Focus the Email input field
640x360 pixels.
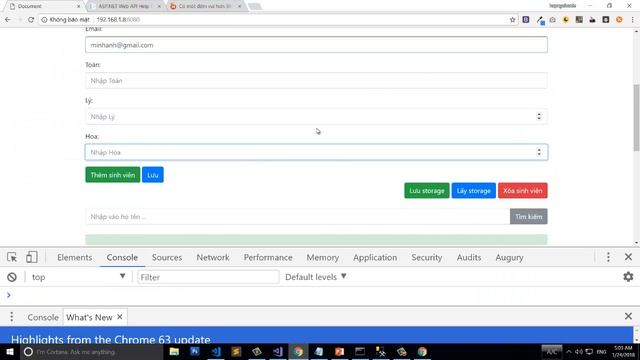point(316,45)
